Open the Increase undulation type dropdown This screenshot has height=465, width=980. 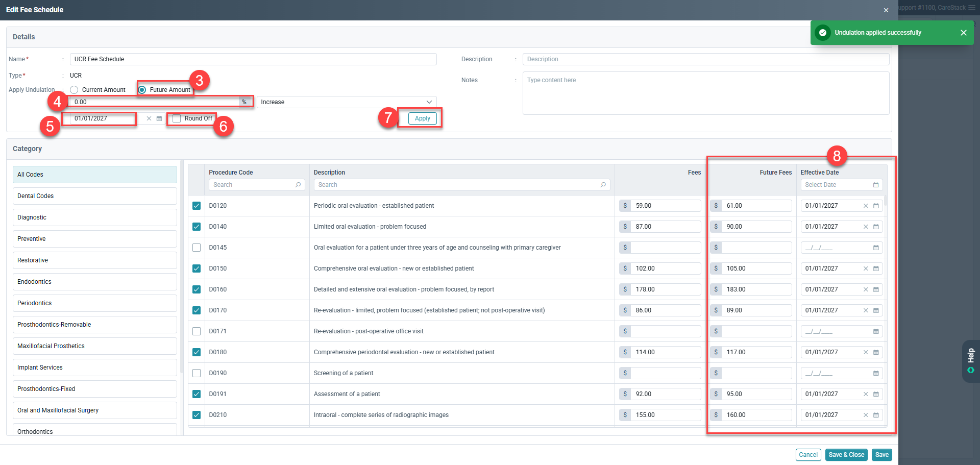(x=347, y=102)
